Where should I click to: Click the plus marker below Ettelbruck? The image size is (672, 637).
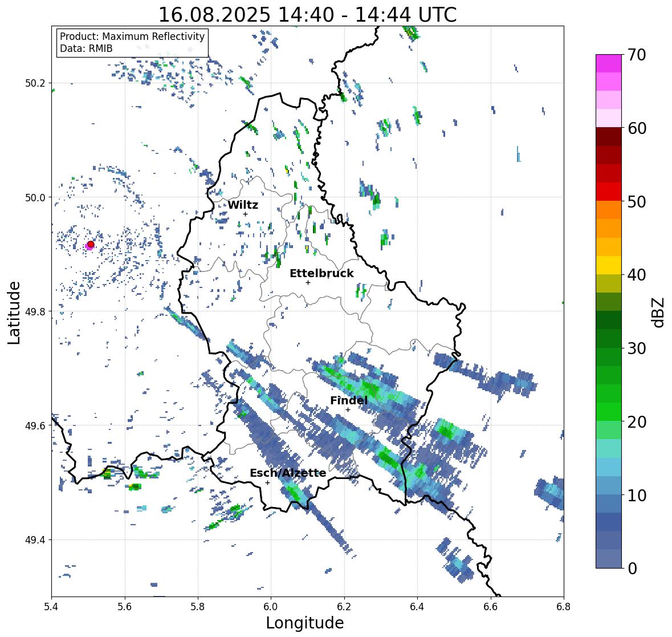tap(308, 282)
